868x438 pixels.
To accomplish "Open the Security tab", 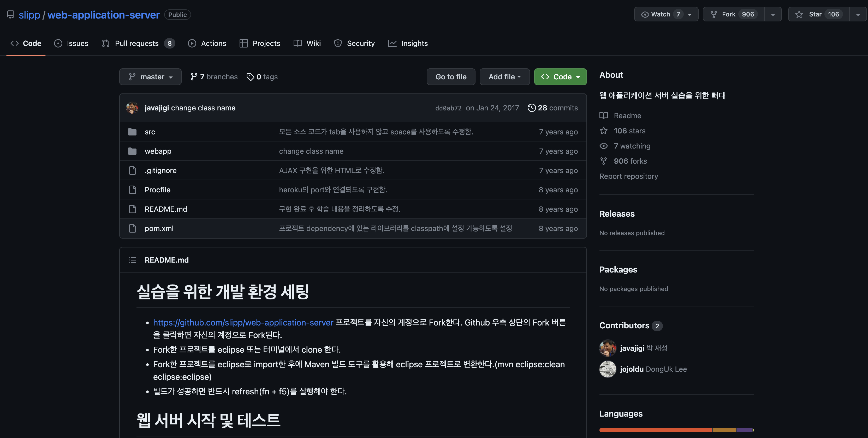I will [354, 44].
